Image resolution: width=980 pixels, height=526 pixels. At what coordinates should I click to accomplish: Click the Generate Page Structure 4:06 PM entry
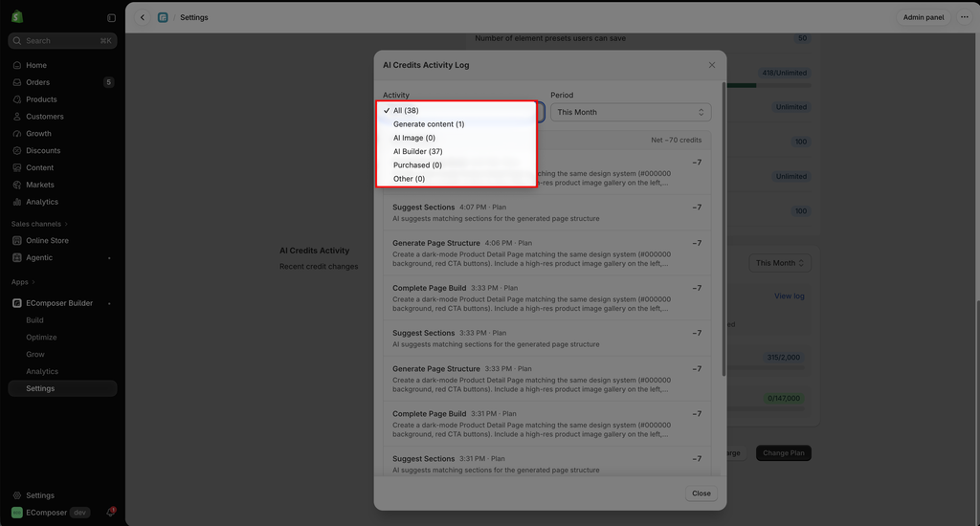pos(546,253)
